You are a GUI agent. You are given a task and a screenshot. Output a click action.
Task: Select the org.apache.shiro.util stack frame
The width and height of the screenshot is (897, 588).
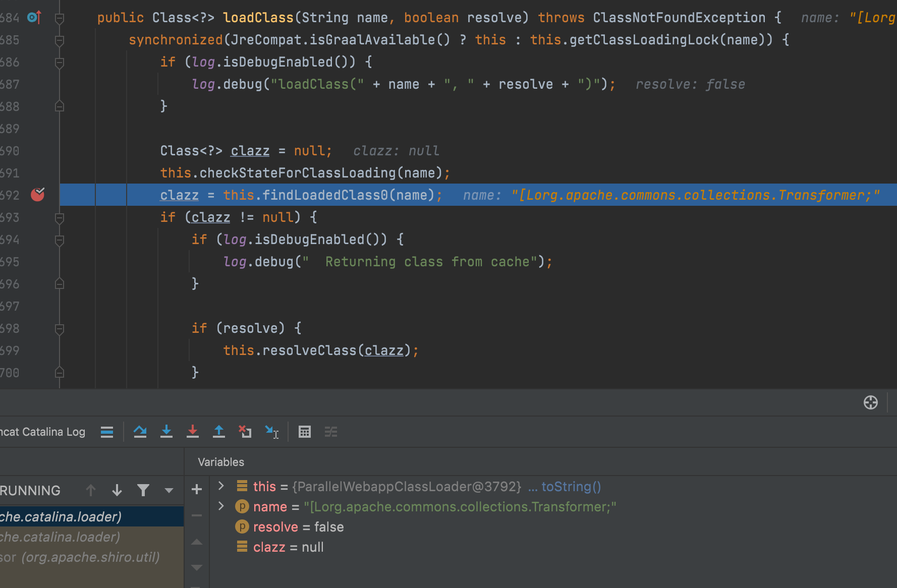pos(92,557)
